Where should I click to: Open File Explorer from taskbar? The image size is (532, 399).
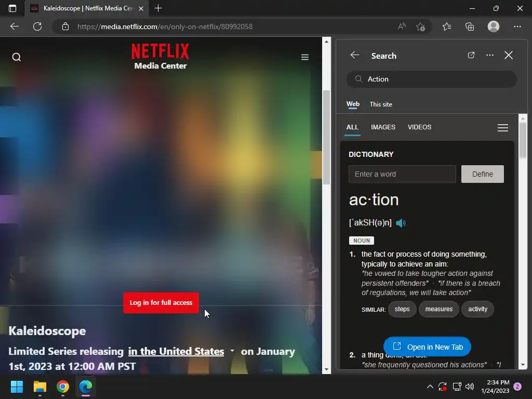39,387
